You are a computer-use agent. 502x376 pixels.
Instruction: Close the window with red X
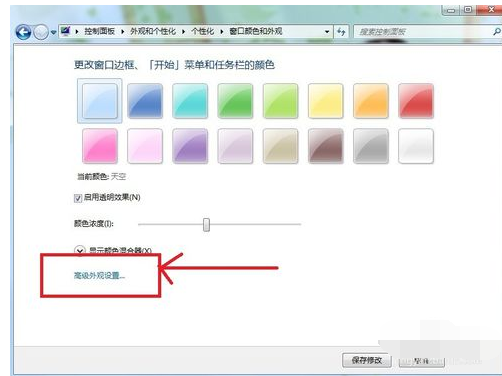490,10
